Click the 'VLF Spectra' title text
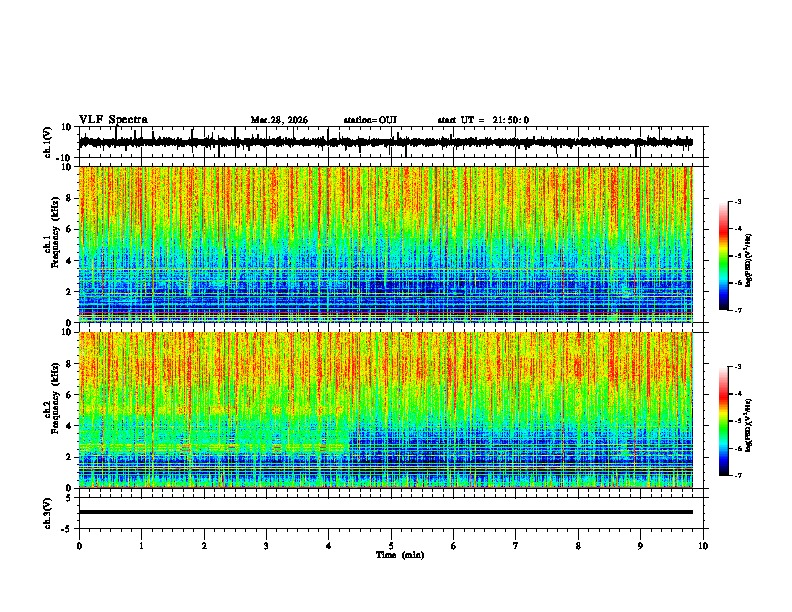 [x=113, y=120]
